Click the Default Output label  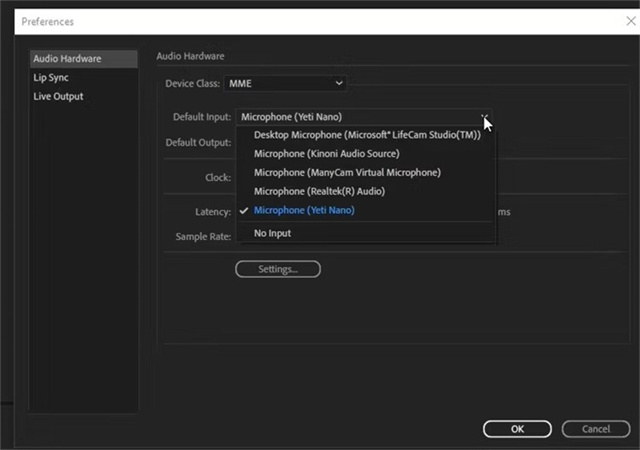(x=198, y=142)
